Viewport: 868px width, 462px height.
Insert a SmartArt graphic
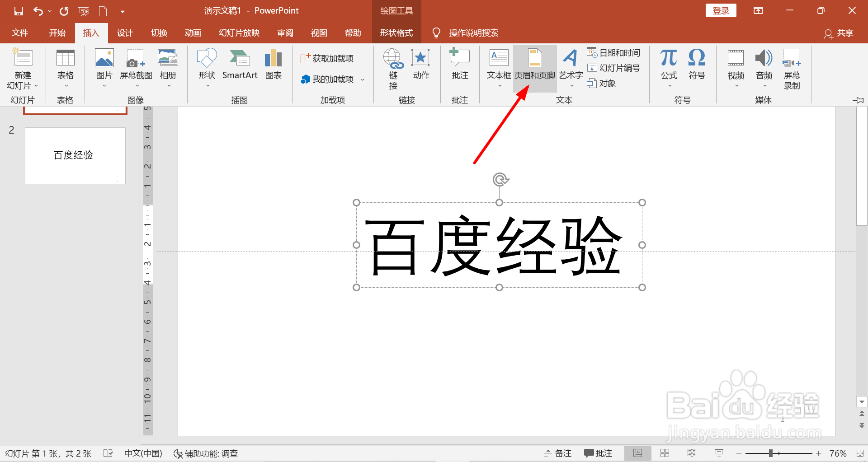[x=240, y=65]
